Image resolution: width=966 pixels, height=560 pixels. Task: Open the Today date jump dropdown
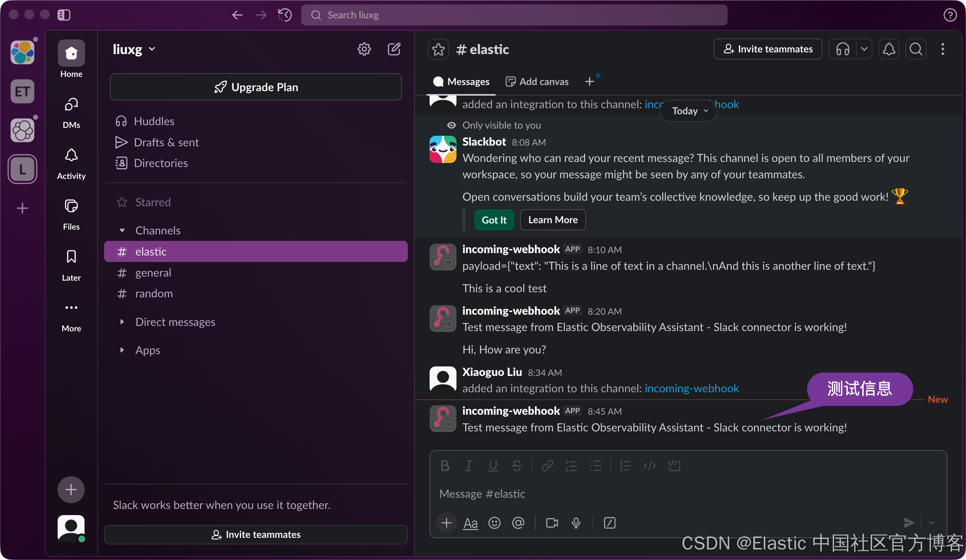[689, 111]
